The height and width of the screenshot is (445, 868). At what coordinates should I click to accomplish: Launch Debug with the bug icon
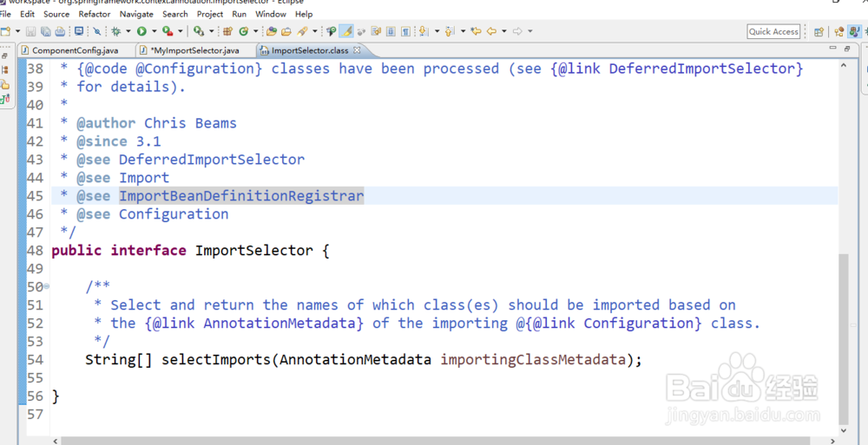tap(115, 31)
